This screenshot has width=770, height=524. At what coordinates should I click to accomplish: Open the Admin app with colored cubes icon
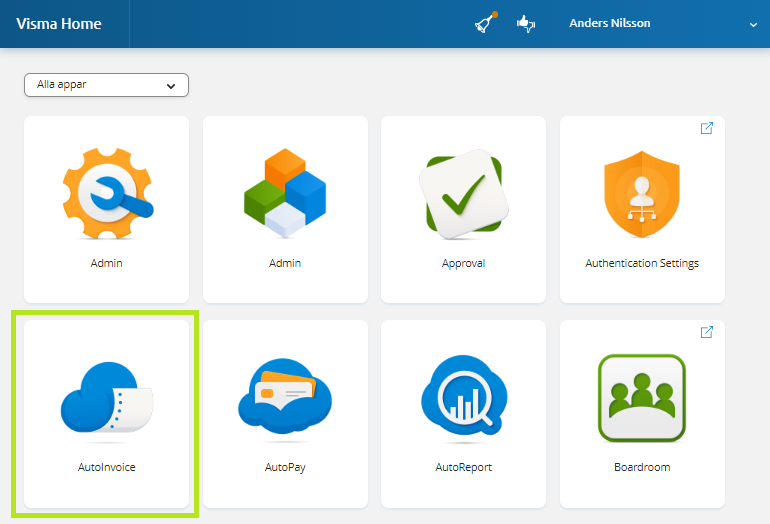tap(285, 193)
